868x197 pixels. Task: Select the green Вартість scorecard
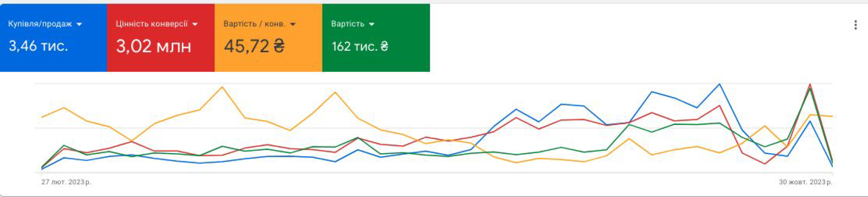click(376, 38)
